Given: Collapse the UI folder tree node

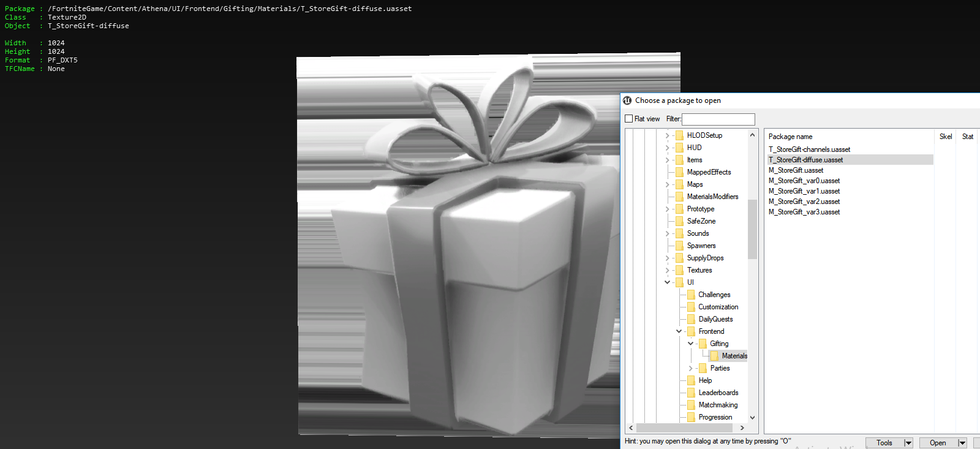Looking at the screenshot, I should [x=668, y=282].
